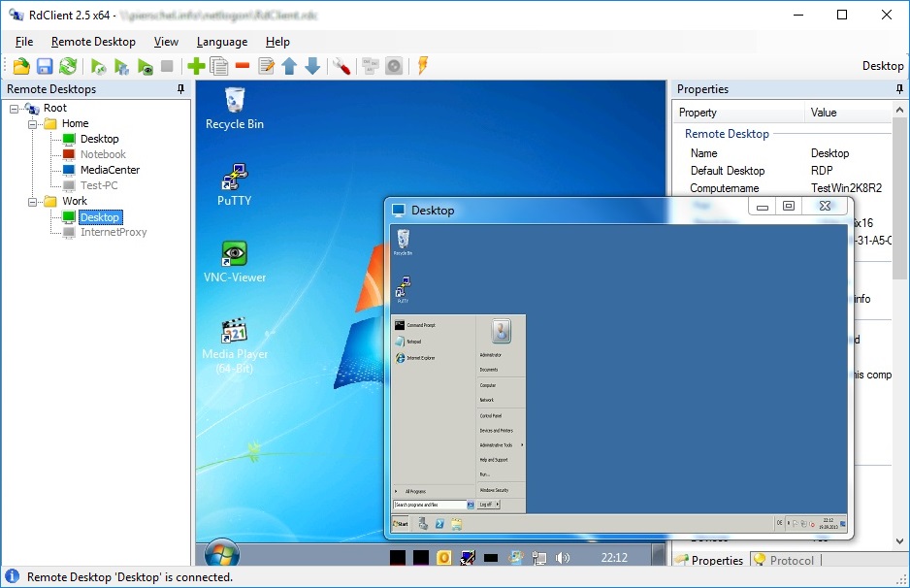The height and width of the screenshot is (588, 910).
Task: Select the highlighted Desktop under Work
Action: (x=100, y=217)
